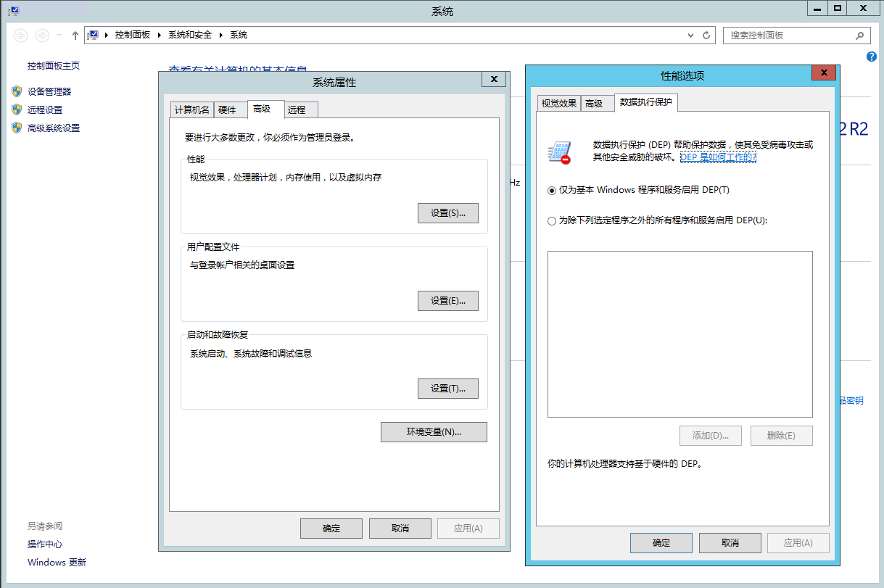Screen dimensions: 884x588
Task: Open 性能 settings with 设置(S) button
Action: 447,213
